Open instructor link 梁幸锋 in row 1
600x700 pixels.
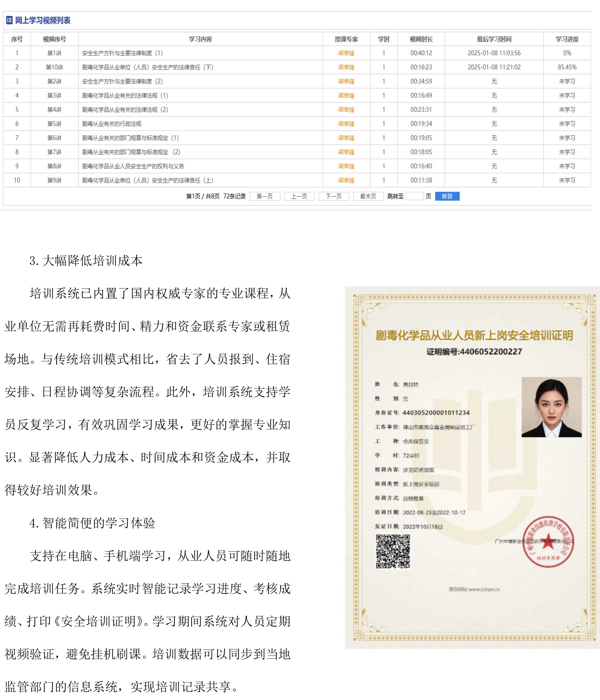coord(346,53)
